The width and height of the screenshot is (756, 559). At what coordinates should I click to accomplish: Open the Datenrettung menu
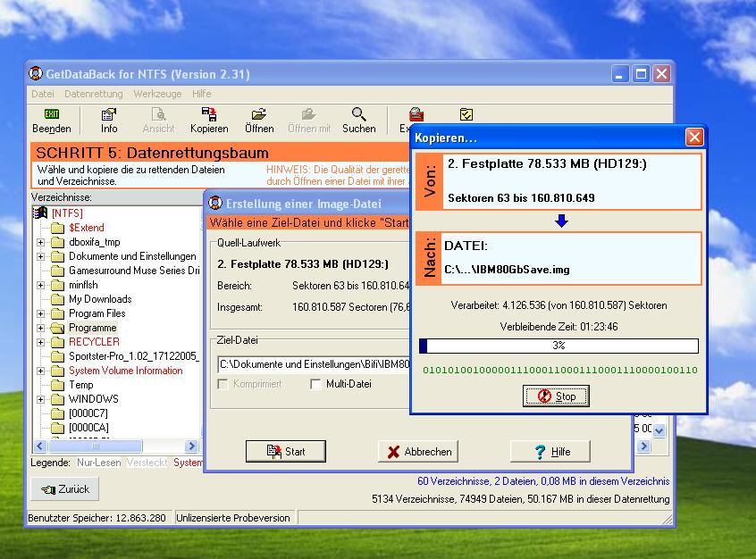pyautogui.click(x=94, y=94)
